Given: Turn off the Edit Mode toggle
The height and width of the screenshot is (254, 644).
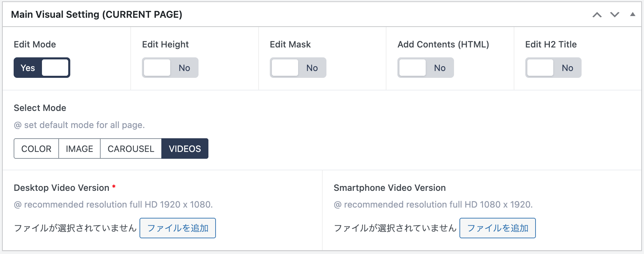Looking at the screenshot, I should 42,68.
